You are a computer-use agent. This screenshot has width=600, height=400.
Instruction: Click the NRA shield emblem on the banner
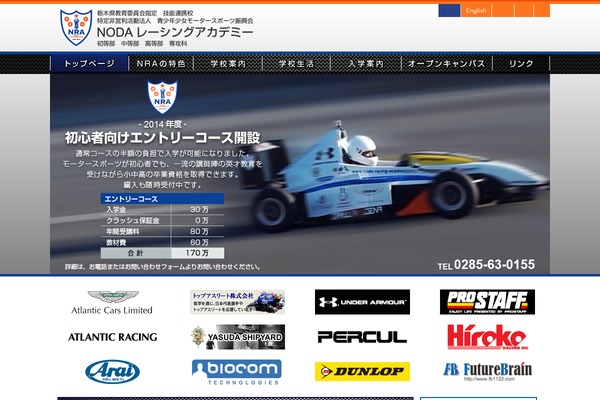coord(162,97)
